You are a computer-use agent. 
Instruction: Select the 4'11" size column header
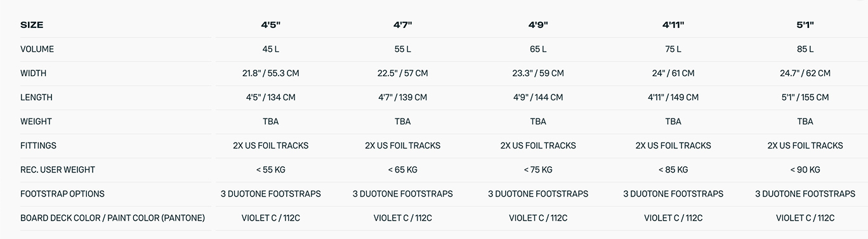(673, 25)
